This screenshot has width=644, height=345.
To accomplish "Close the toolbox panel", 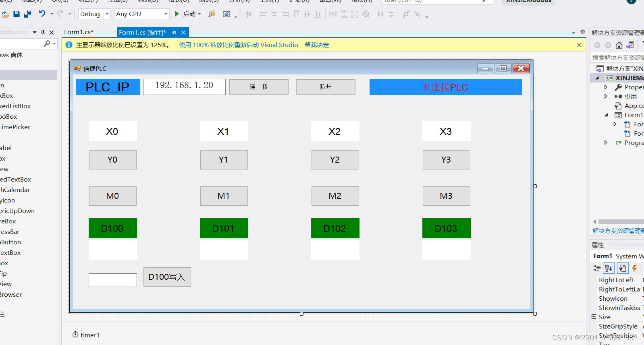I will pyautogui.click(x=52, y=32).
